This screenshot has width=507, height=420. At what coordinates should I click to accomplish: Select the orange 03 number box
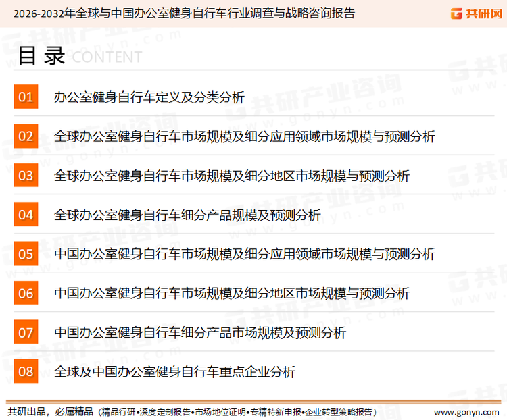(x=26, y=175)
